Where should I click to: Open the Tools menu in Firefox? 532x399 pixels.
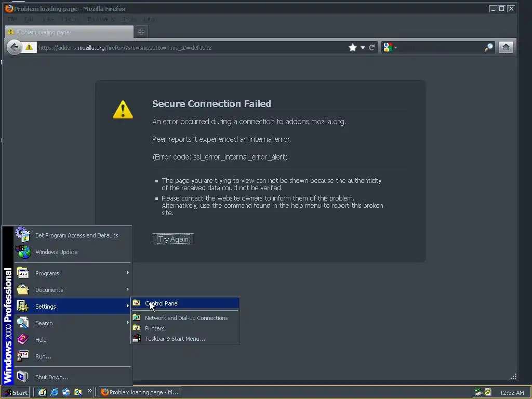tap(129, 19)
